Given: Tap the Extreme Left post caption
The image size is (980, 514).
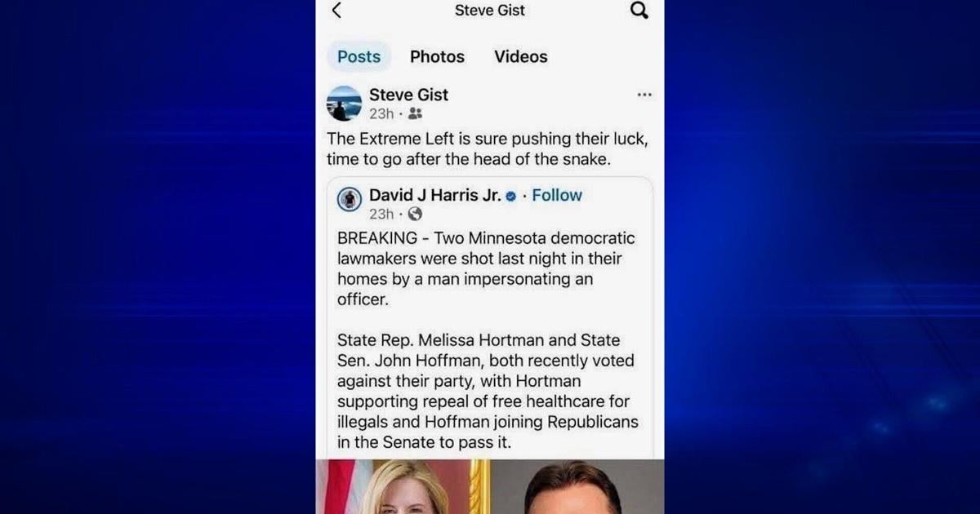Looking at the screenshot, I should coord(488,149).
